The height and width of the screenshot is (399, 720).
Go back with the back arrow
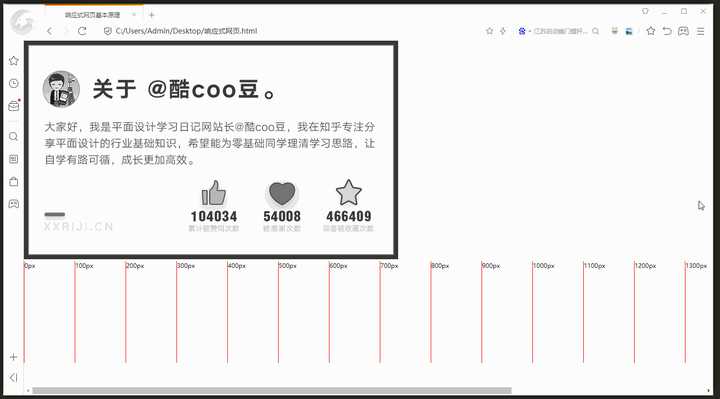50,31
